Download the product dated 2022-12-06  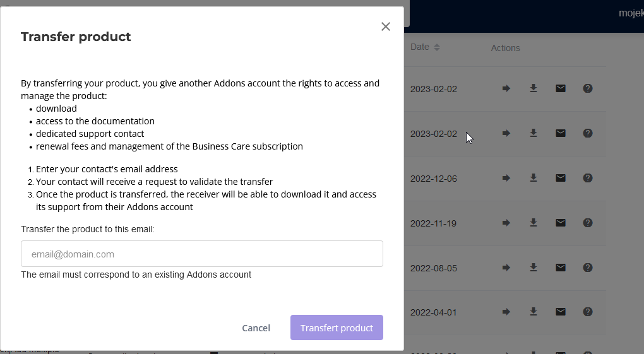click(x=534, y=178)
